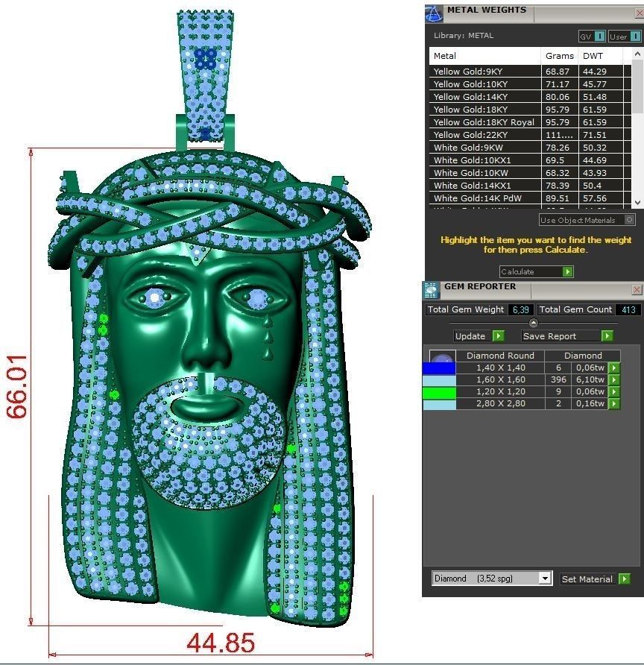
Task: Click Total Gem Count value 413
Action: [x=628, y=309]
